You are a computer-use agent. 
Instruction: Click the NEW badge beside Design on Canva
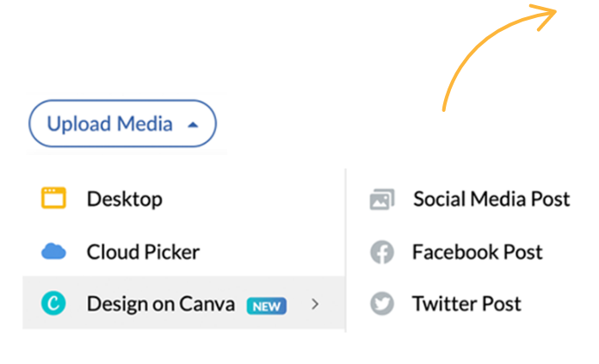(x=266, y=305)
